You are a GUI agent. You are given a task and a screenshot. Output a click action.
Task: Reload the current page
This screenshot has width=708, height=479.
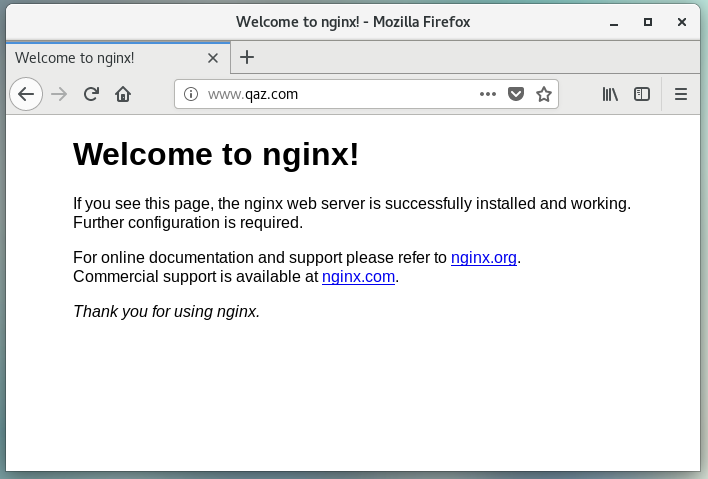(x=91, y=94)
